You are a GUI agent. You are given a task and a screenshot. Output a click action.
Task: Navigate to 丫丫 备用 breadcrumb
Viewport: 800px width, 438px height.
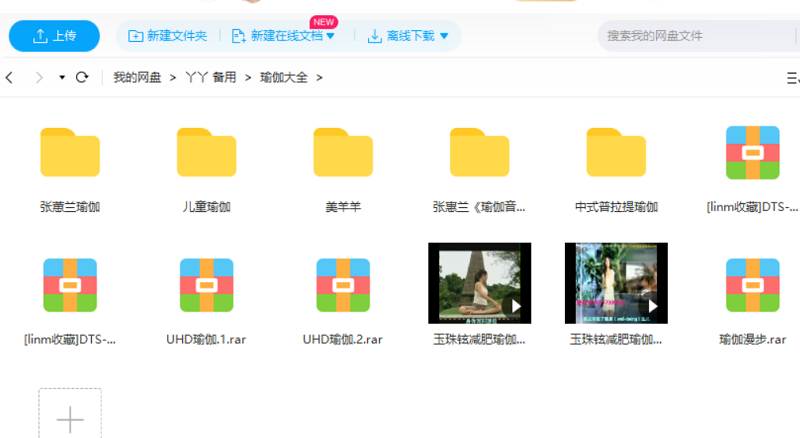(x=210, y=77)
